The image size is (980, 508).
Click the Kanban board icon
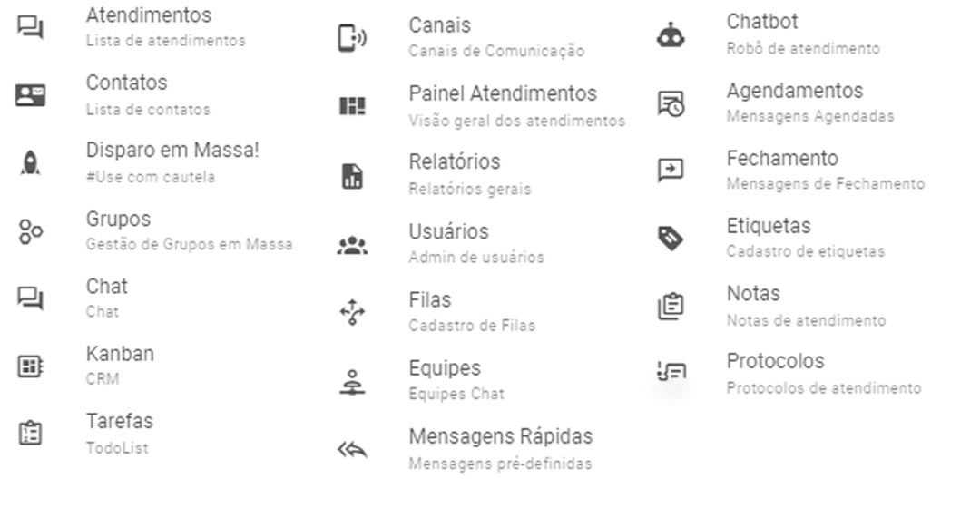30,366
